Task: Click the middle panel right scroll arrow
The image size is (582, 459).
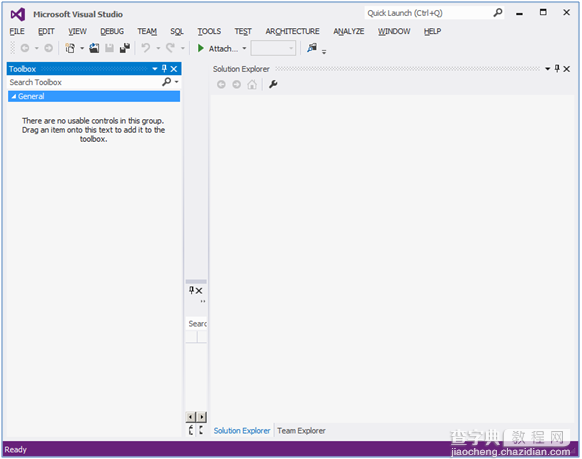Action: point(202,417)
